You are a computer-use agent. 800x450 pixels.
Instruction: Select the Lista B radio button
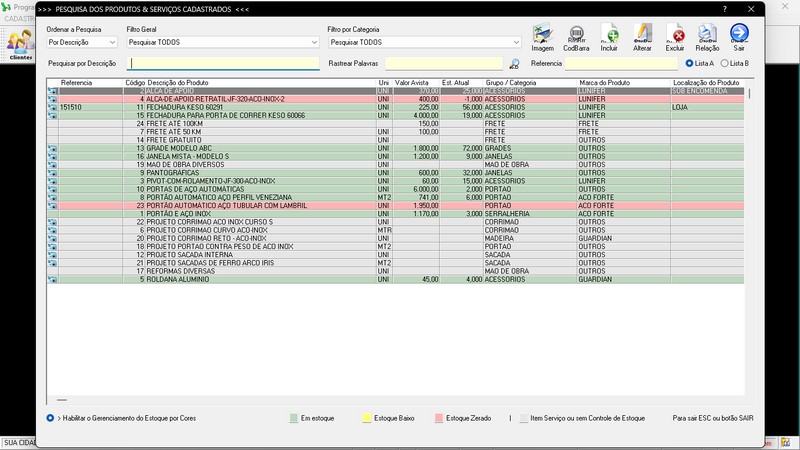coord(725,63)
